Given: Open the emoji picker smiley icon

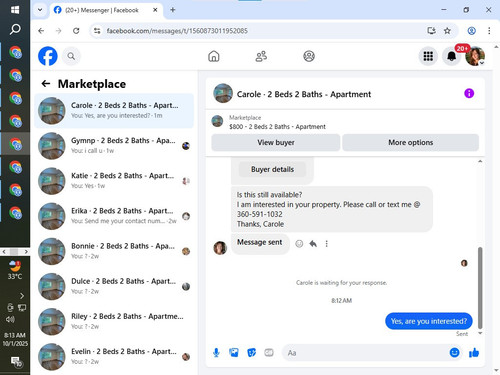Looking at the screenshot, I should coord(454,352).
